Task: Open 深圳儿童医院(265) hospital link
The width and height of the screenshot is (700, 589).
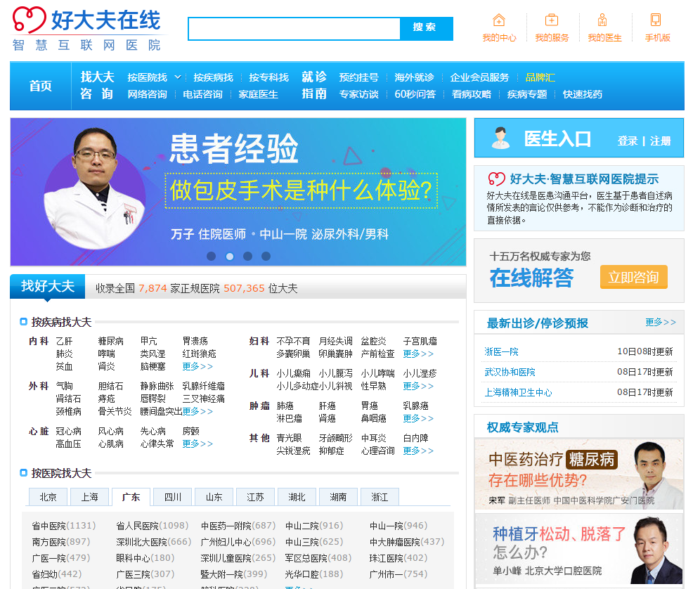Action: coord(238,558)
